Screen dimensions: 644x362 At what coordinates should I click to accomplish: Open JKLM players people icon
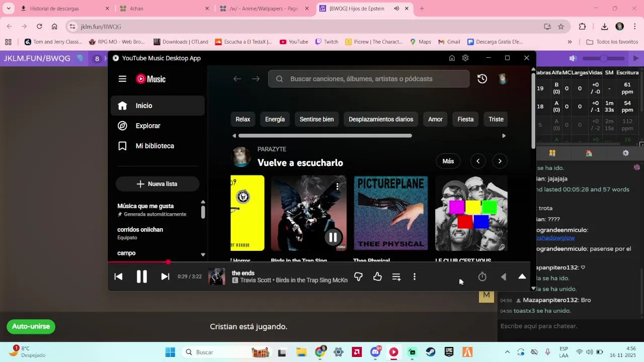tap(552, 153)
